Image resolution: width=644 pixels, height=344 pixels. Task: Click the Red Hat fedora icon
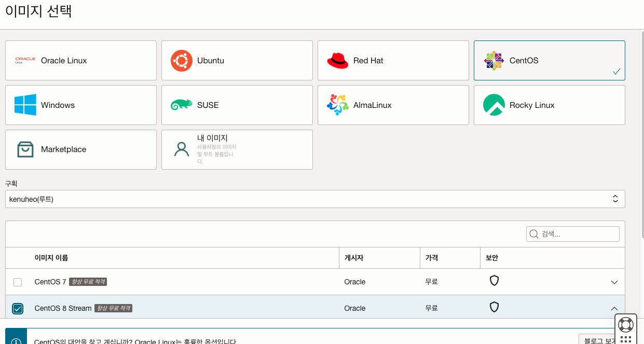click(x=338, y=61)
